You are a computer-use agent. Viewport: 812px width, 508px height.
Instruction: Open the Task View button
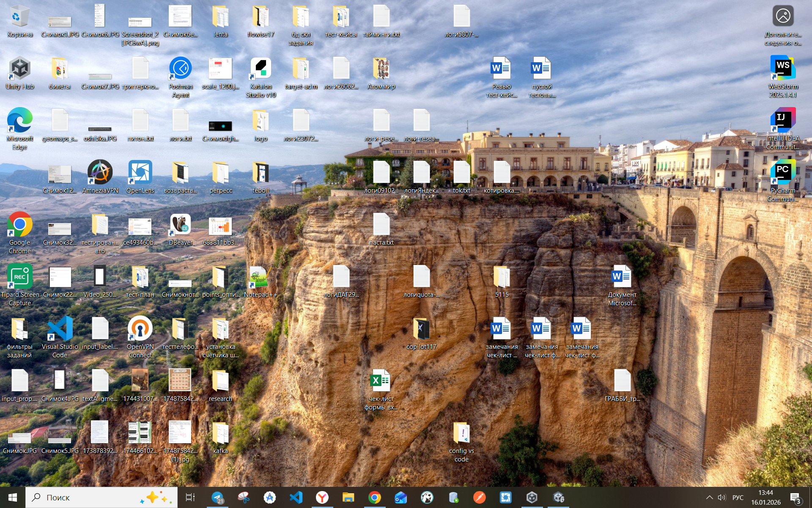[x=190, y=497]
